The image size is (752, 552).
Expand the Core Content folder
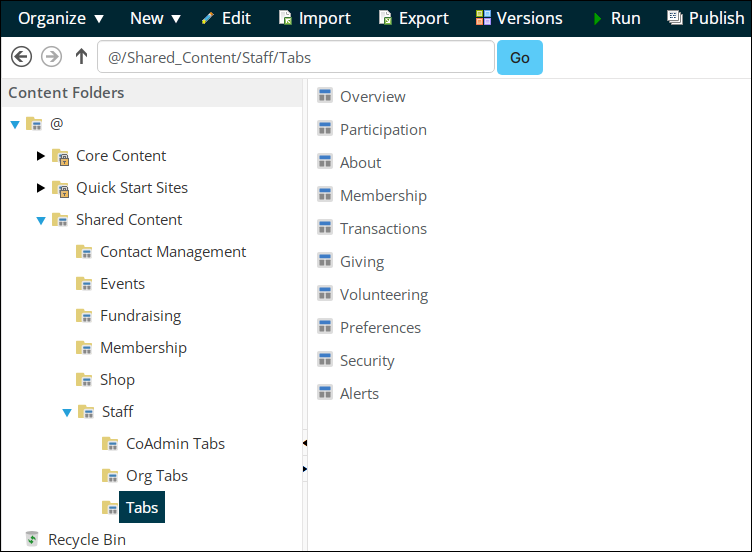[41, 156]
